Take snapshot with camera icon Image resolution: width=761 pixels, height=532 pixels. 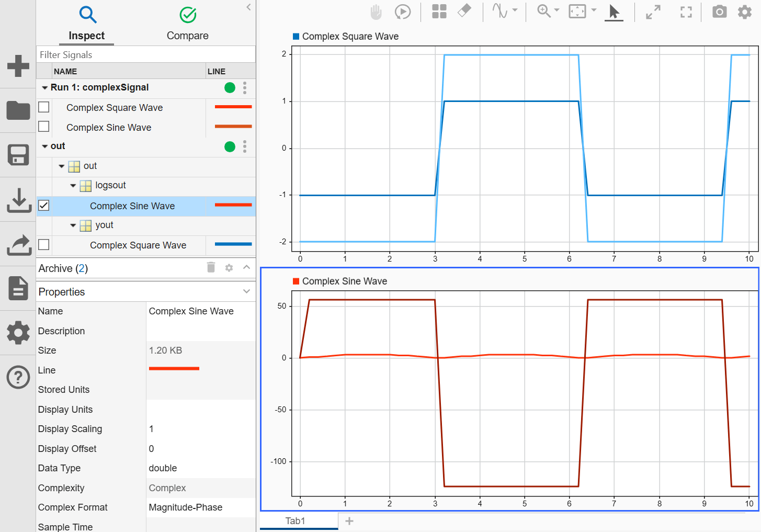coord(720,12)
